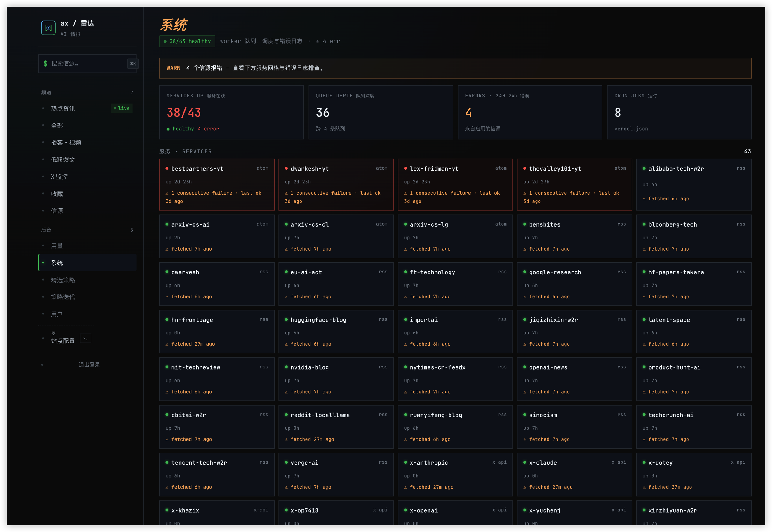Open the tencent-tech-w2r service card
The width and height of the screenshot is (772, 532).
217,475
